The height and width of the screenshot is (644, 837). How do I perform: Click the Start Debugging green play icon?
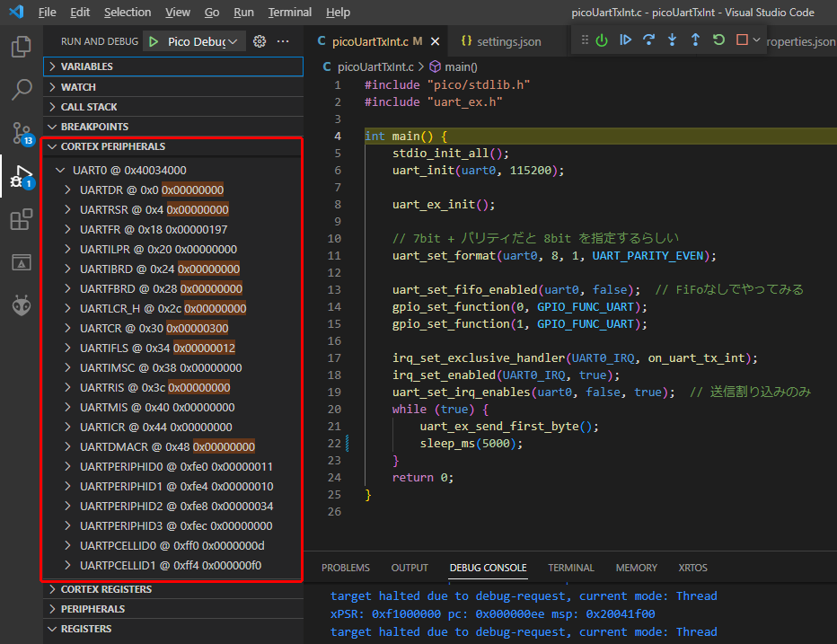154,41
